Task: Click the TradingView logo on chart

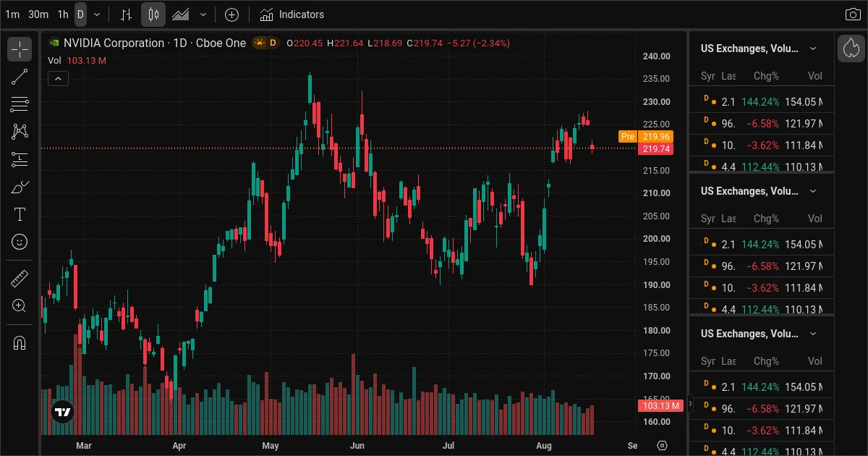Action: point(63,413)
